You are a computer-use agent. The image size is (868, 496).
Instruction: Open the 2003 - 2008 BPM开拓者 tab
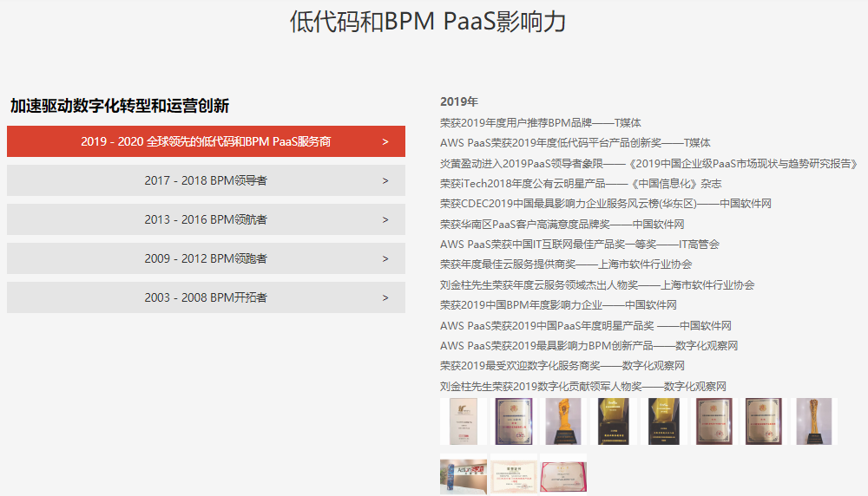[x=206, y=297]
